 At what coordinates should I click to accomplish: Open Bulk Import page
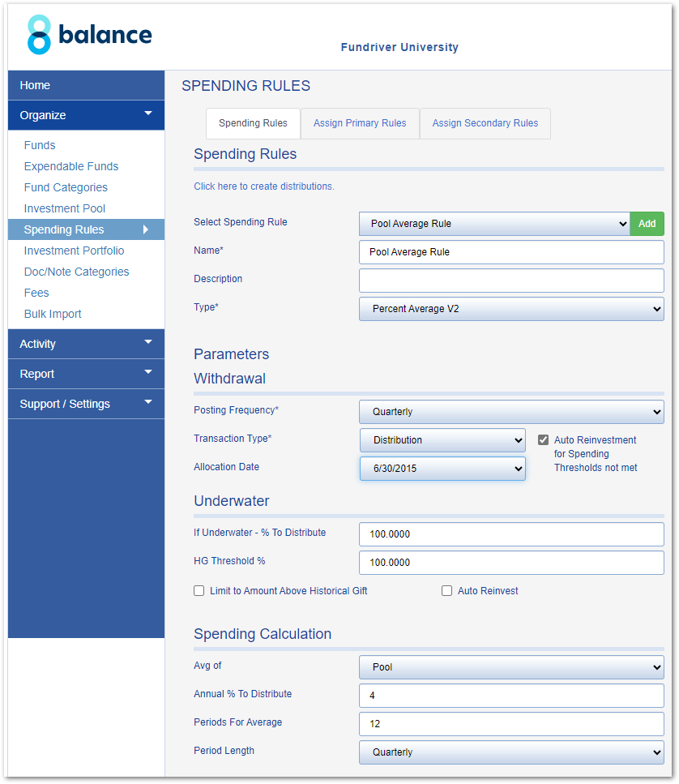[x=53, y=314]
